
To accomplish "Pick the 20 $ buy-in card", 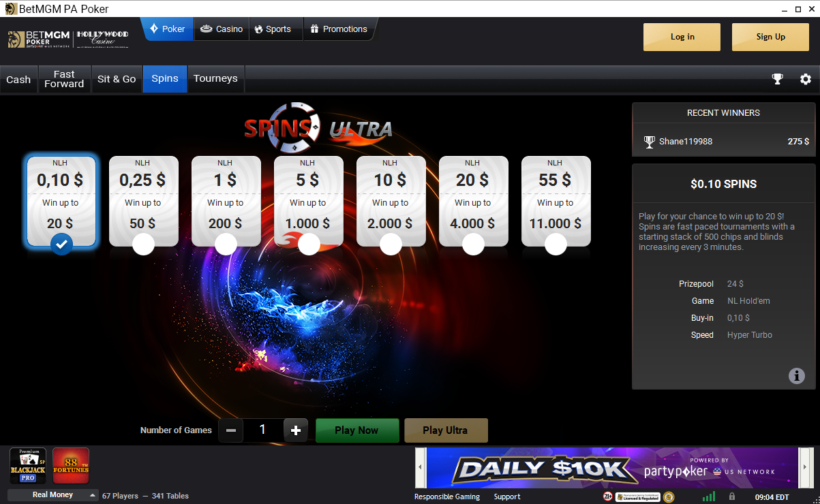I will pyautogui.click(x=474, y=201).
